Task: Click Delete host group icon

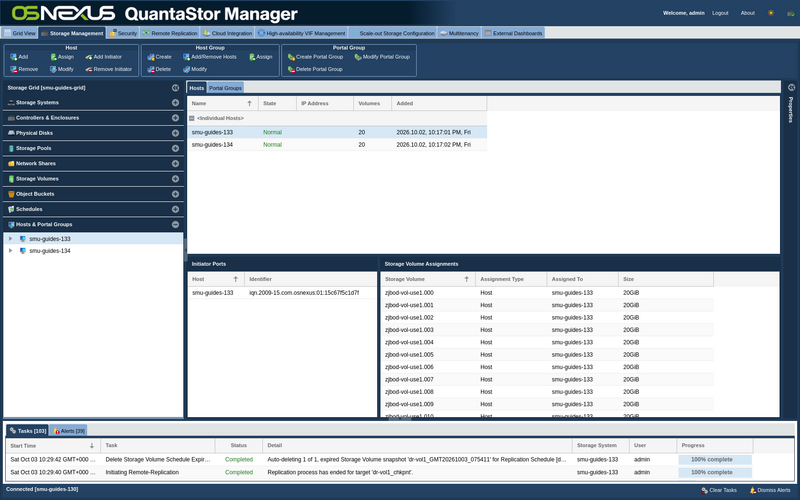Action: [x=151, y=69]
